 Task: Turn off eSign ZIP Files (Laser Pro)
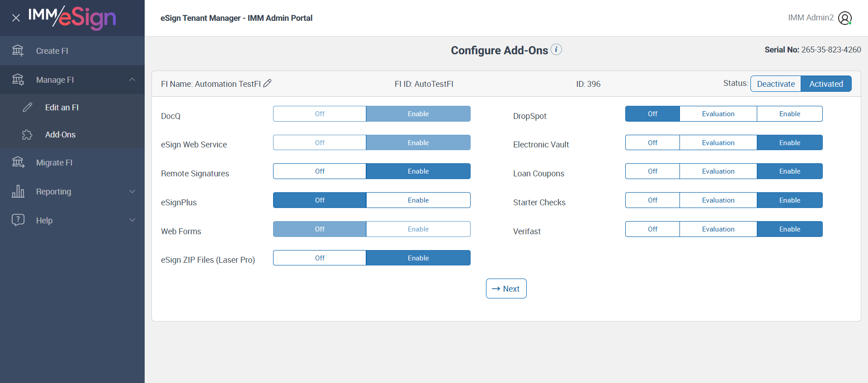[x=320, y=258]
